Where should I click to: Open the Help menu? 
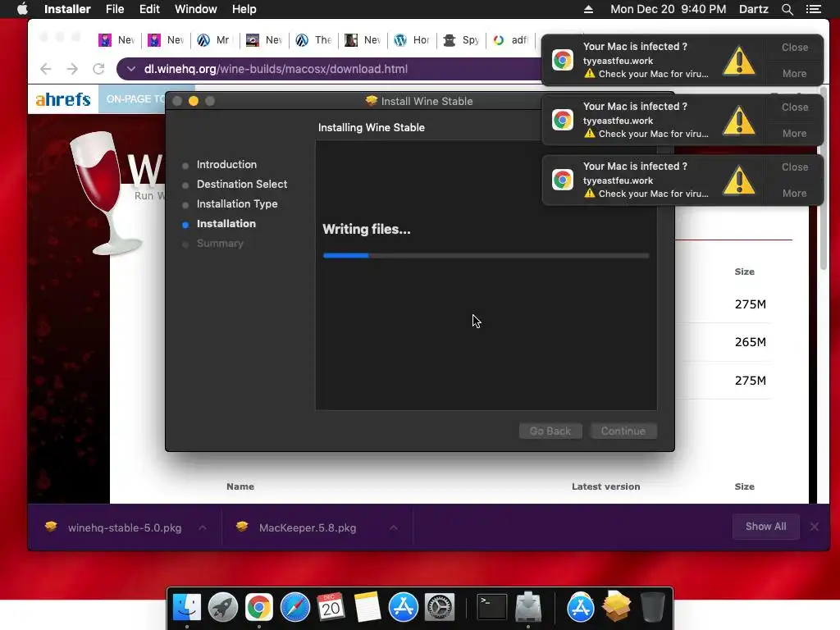(x=244, y=9)
